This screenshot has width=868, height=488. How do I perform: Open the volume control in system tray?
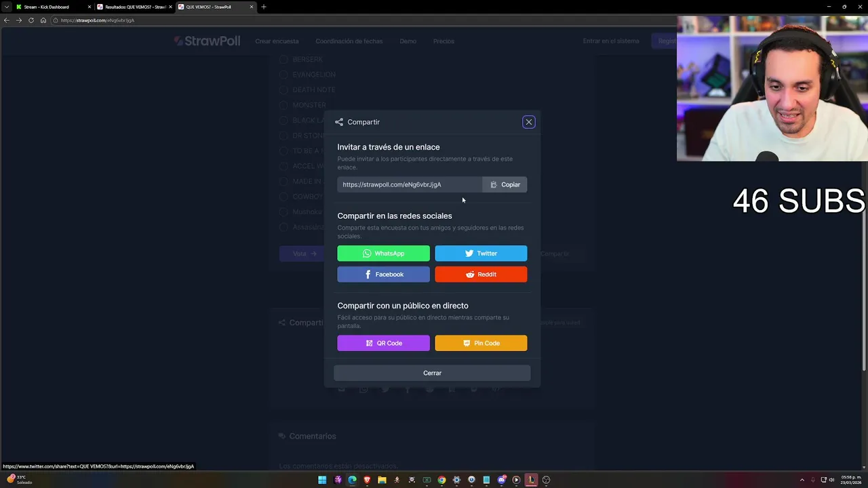tap(832, 480)
